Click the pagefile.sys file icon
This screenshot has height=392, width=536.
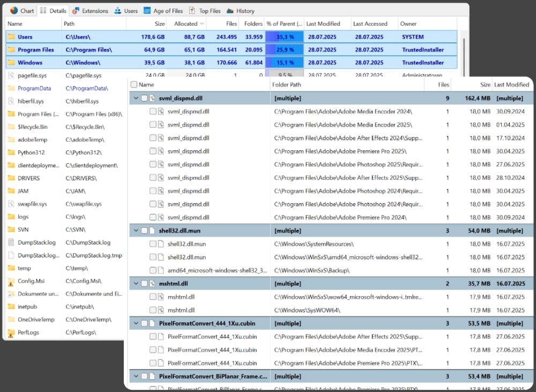coord(11,75)
